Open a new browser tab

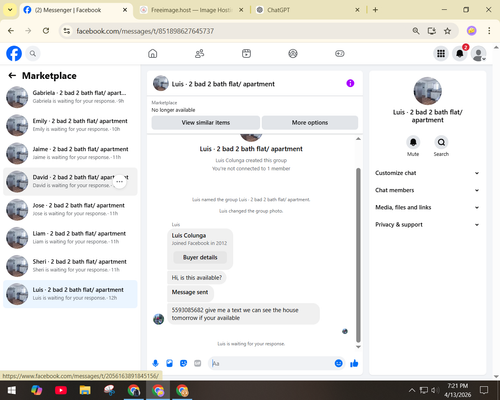(375, 10)
